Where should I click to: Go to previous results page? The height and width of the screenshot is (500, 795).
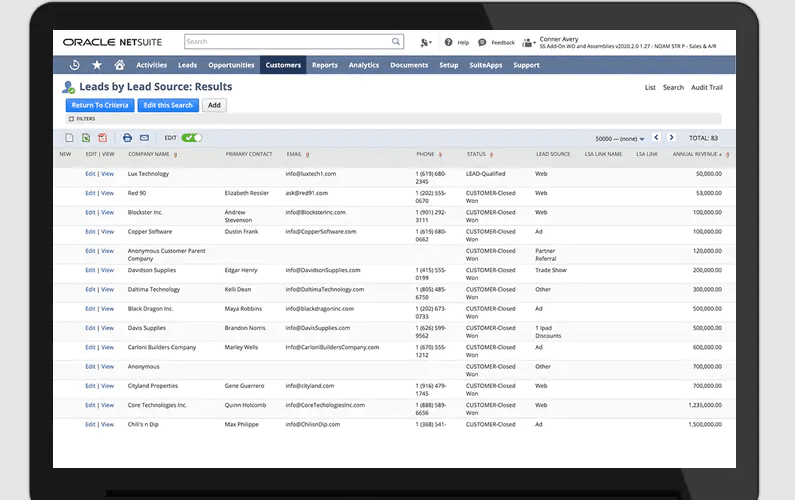coord(656,137)
